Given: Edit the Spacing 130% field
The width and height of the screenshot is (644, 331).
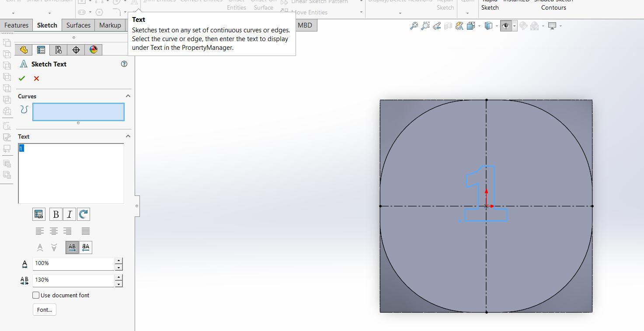Looking at the screenshot, I should 73,280.
